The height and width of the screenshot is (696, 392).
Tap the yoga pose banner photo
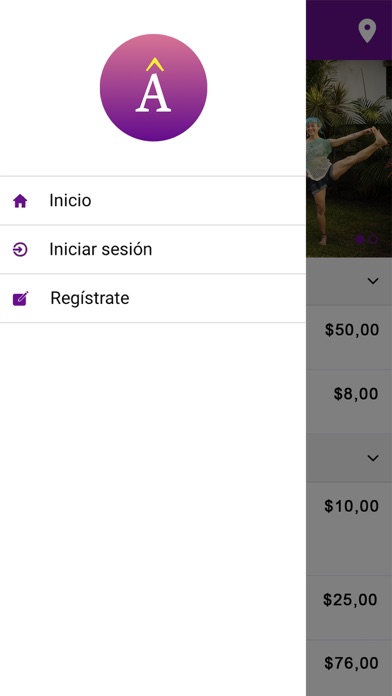point(349,158)
